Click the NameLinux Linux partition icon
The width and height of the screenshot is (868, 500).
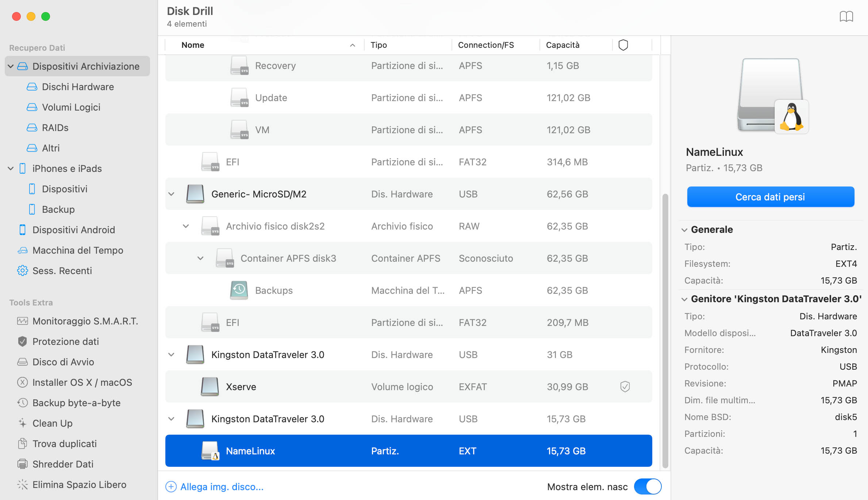[210, 451]
